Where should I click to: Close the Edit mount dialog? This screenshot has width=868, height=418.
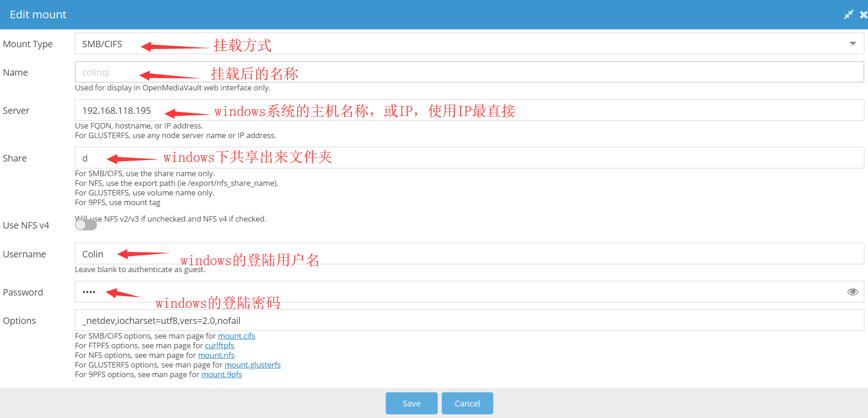pos(863,15)
